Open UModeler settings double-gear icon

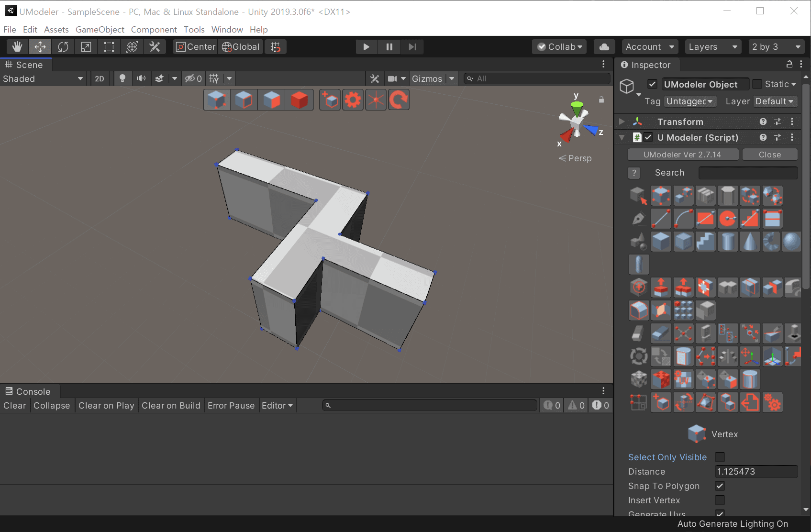coord(772,402)
